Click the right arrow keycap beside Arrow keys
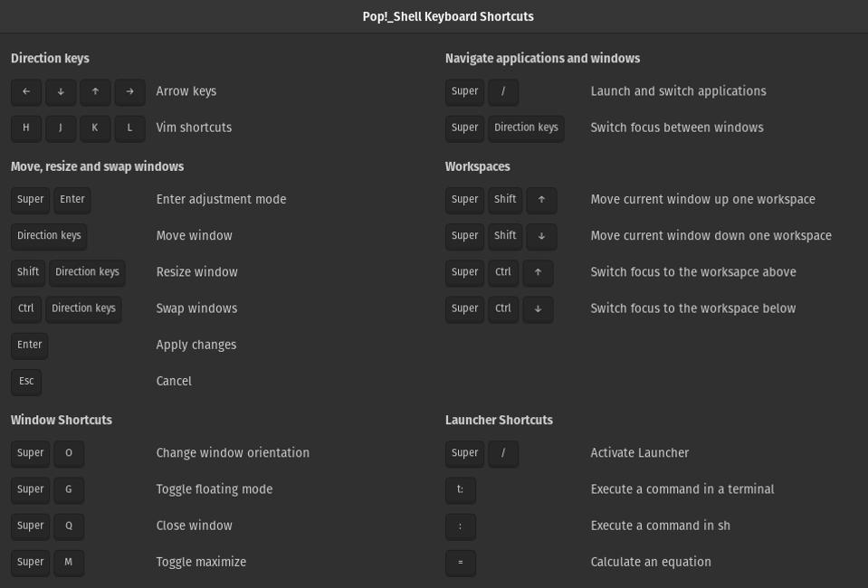This screenshot has width=868, height=588. [x=129, y=91]
